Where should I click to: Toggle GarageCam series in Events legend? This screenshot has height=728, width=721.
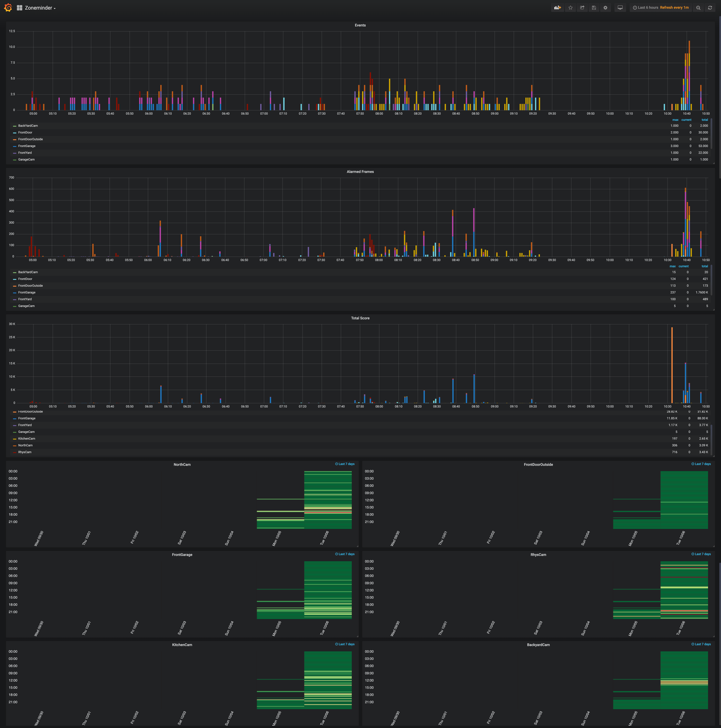pos(26,160)
